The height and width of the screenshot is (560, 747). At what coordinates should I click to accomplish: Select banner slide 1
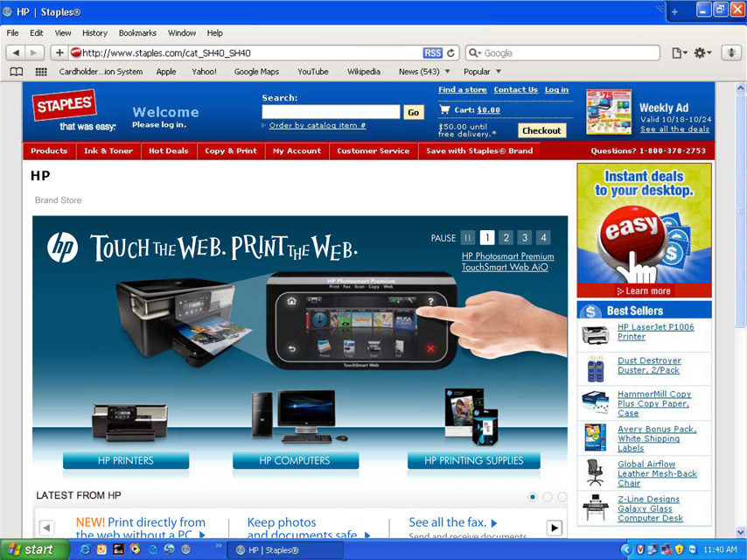click(x=487, y=237)
